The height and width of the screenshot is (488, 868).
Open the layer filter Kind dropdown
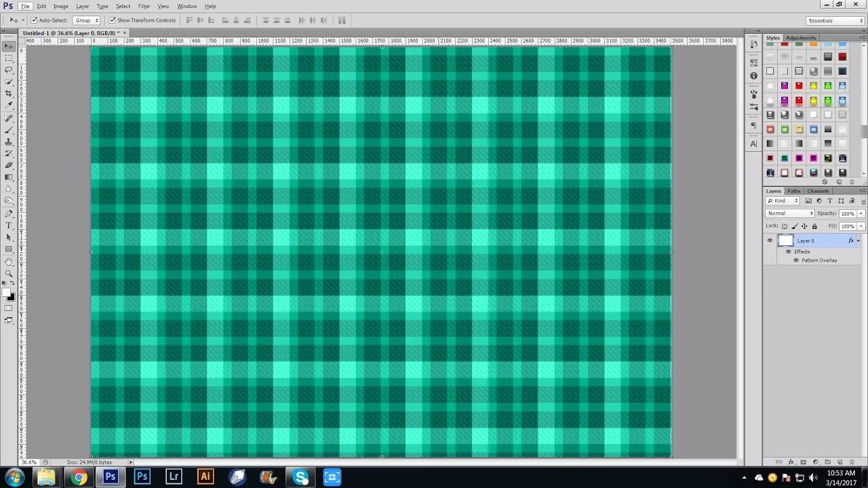pyautogui.click(x=783, y=201)
